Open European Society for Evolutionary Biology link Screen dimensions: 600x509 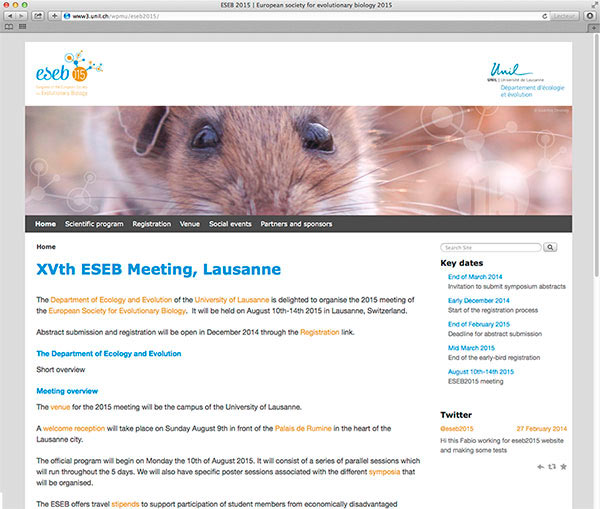[x=117, y=311]
